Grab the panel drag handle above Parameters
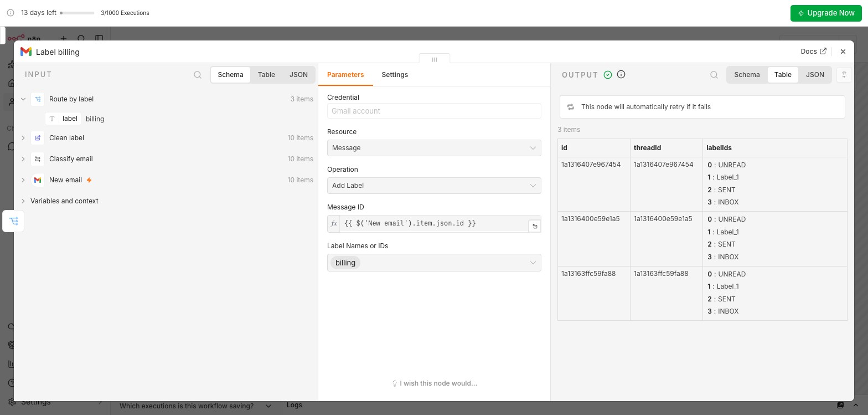868x415 pixels. coord(435,59)
